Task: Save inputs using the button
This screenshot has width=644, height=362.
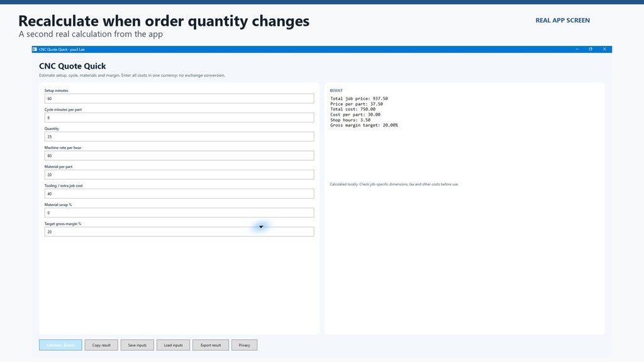Action: coord(137,345)
